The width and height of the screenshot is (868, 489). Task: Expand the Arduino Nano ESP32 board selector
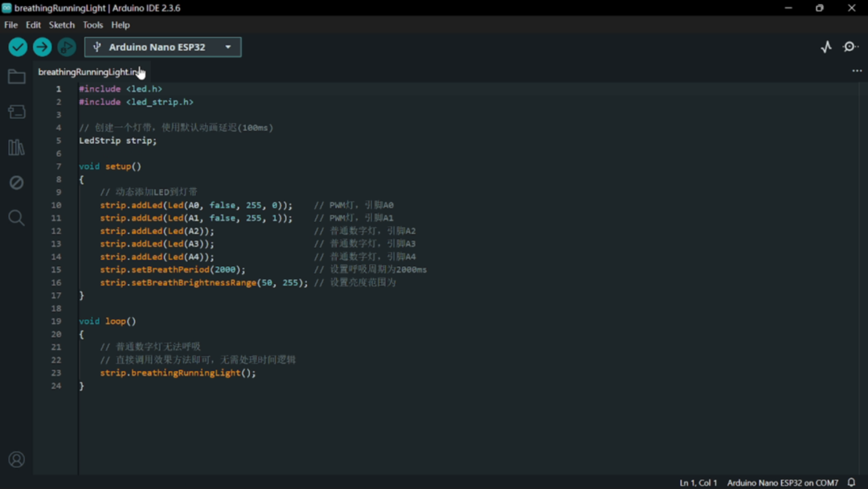tap(162, 47)
